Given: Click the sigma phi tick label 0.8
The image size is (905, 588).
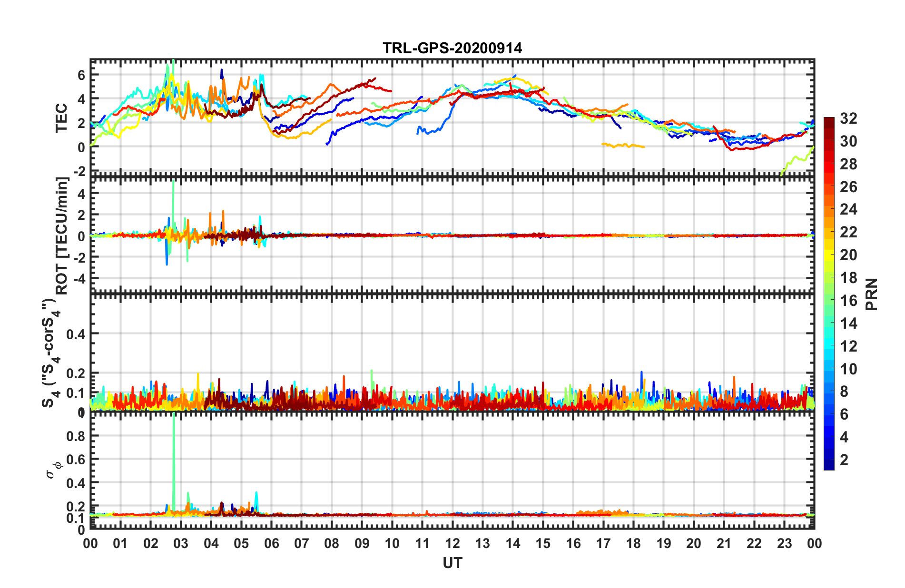Looking at the screenshot, I should 76,436.
